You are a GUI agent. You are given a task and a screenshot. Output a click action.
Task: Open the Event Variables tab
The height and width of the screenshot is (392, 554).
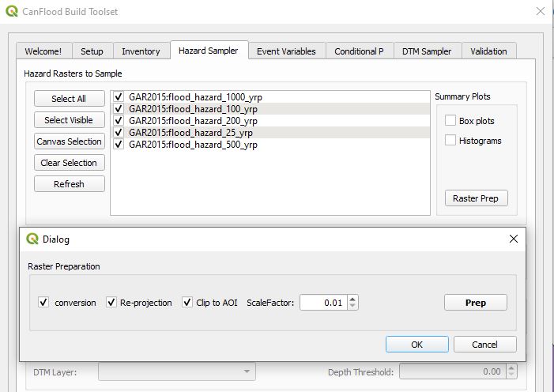[286, 51]
